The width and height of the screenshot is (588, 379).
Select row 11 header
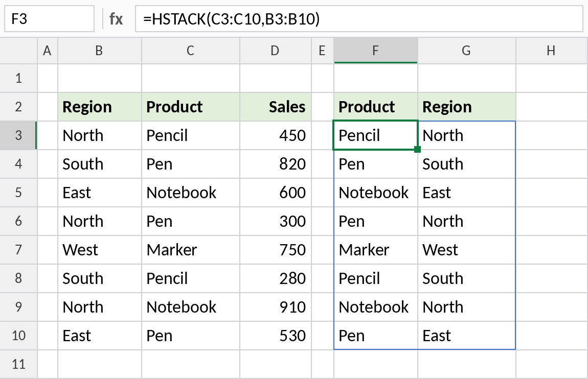click(x=18, y=364)
